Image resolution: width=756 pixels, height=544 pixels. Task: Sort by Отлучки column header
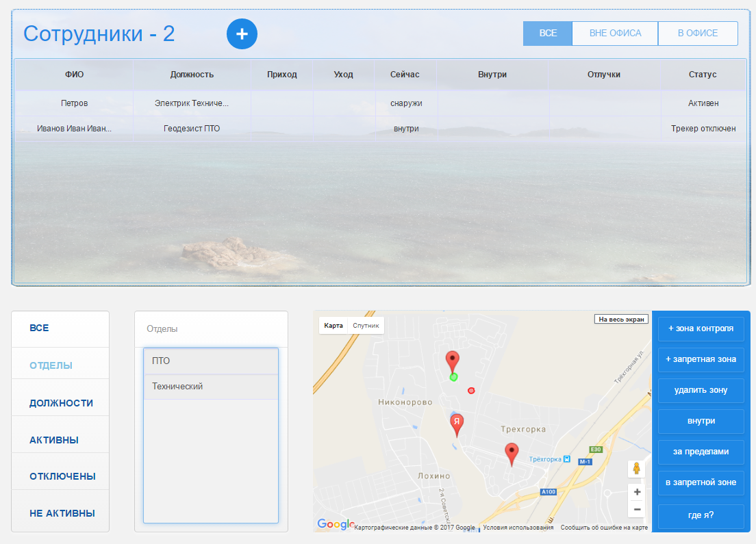coord(604,75)
